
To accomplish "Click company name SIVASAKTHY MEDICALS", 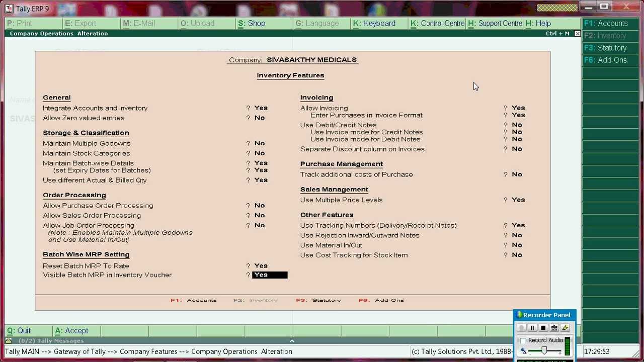I will [x=311, y=60].
